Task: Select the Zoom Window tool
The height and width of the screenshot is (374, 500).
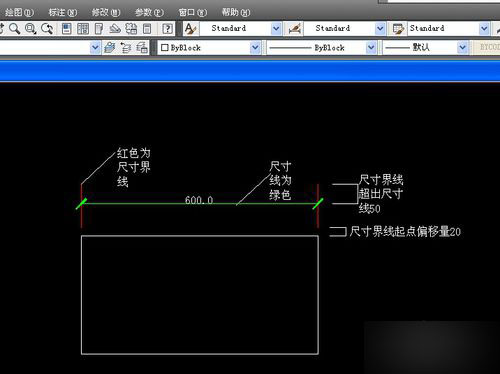Action: [31, 29]
